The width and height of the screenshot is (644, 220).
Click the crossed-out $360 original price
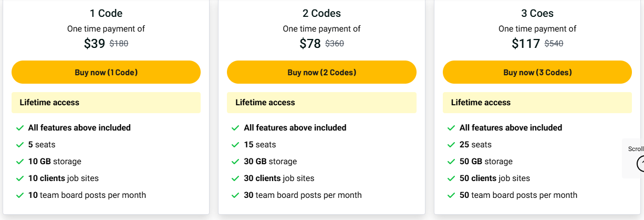coord(335,44)
